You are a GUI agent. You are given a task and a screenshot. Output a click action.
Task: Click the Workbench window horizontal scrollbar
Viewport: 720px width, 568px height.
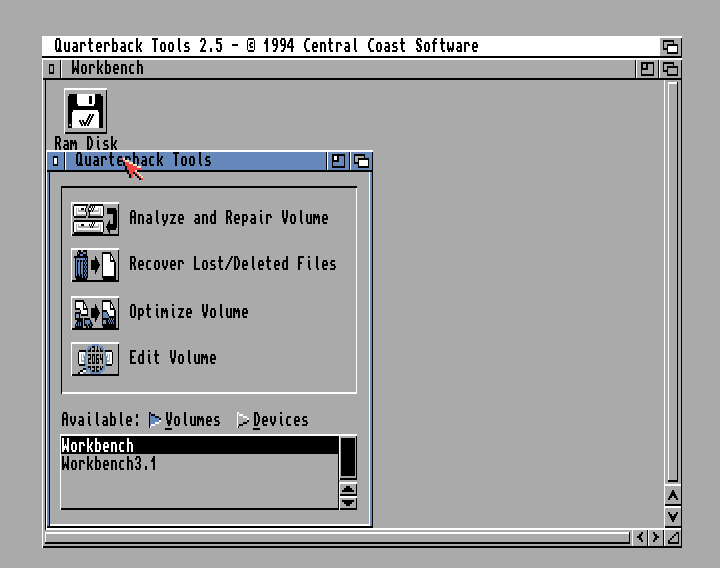pyautogui.click(x=338, y=537)
